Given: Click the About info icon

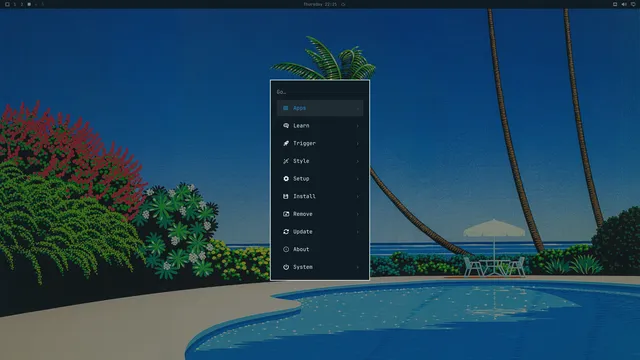Looking at the screenshot, I should [x=286, y=249].
